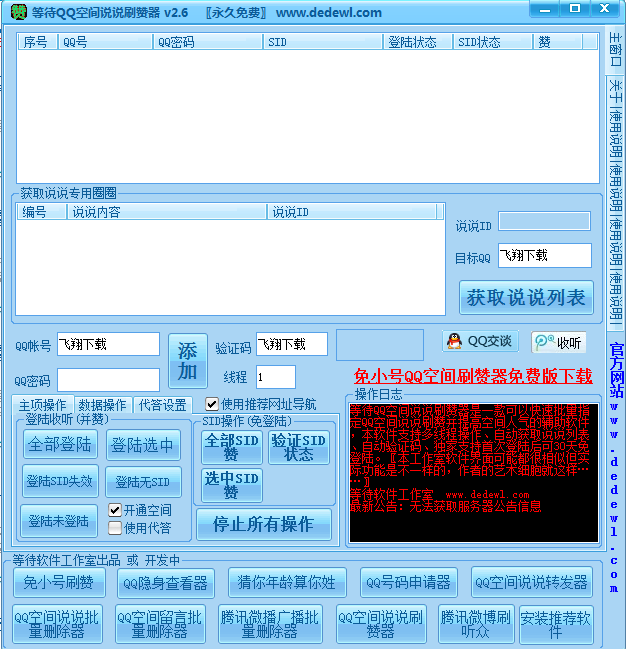The width and height of the screenshot is (626, 649).
Task: Focus the QQ帐号 input field
Action: [108, 344]
